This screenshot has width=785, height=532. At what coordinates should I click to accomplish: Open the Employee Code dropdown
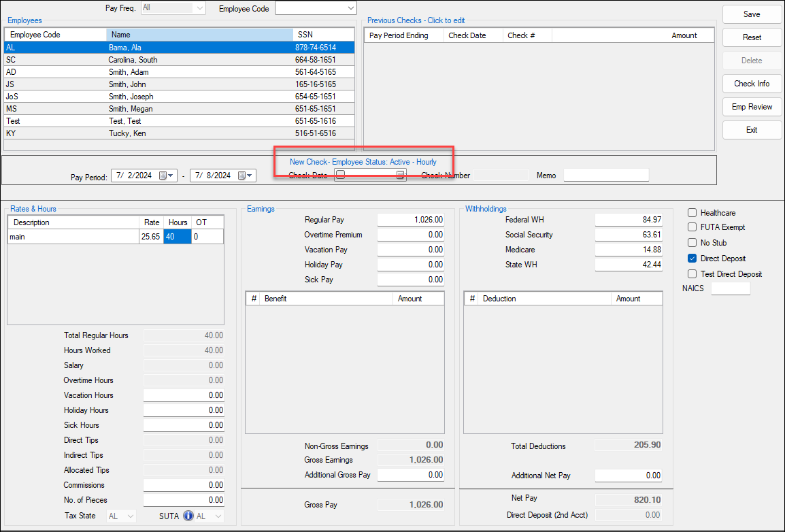tap(349, 8)
